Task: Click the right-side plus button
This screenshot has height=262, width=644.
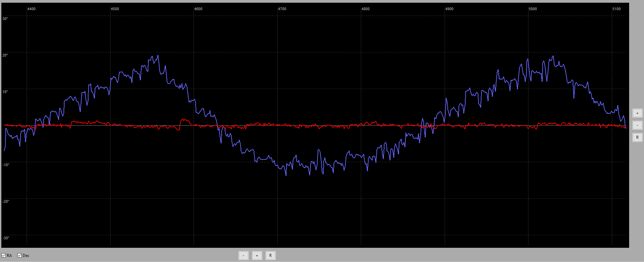Action: (x=637, y=113)
